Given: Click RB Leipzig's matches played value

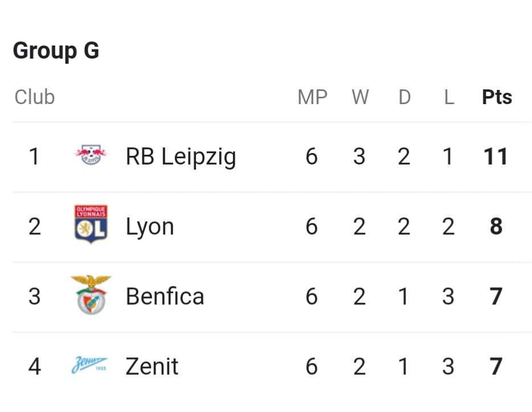Looking at the screenshot, I should pos(312,156).
